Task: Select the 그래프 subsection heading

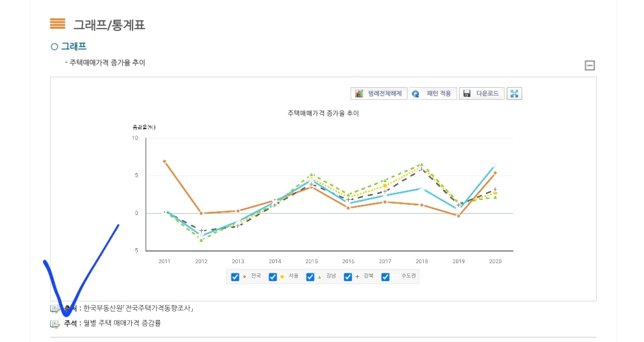Action: click(x=73, y=46)
